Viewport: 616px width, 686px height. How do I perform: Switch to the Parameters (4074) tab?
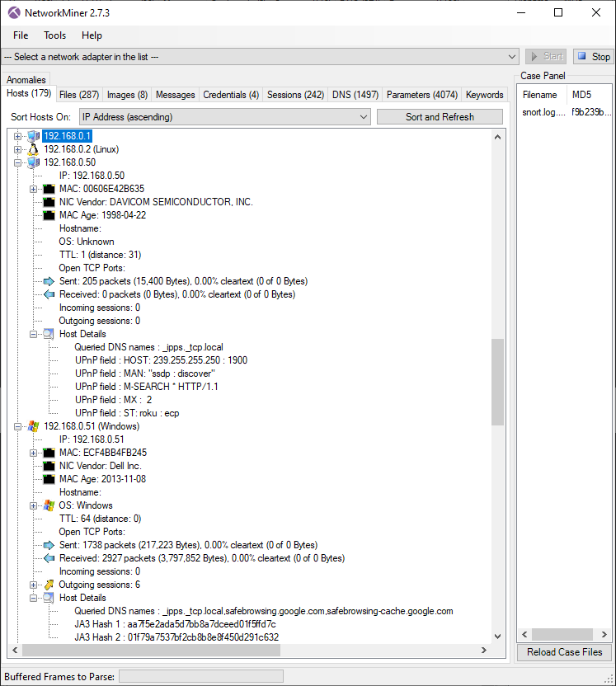(x=421, y=95)
